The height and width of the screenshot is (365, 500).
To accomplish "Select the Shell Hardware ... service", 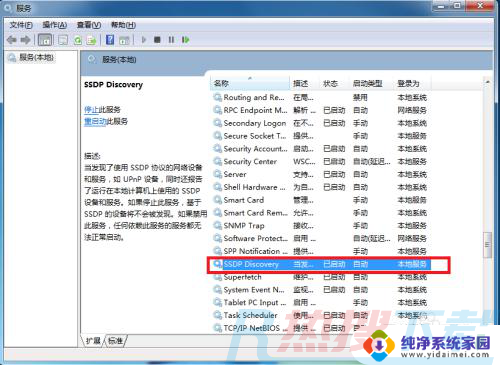I will 320,187.
